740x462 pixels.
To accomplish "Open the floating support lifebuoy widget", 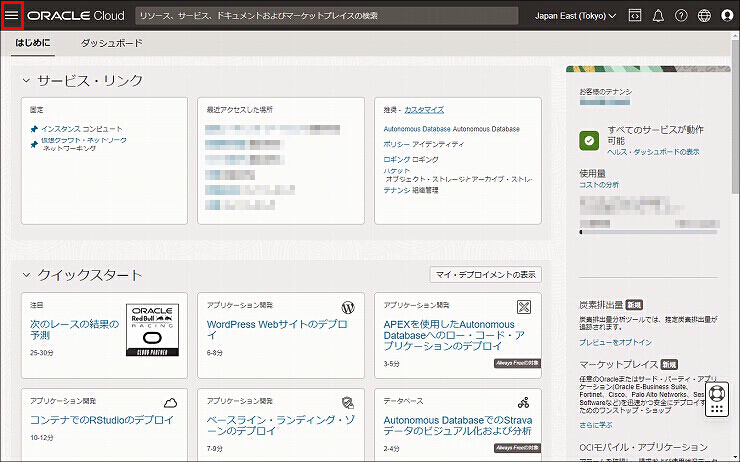I will (x=717, y=399).
